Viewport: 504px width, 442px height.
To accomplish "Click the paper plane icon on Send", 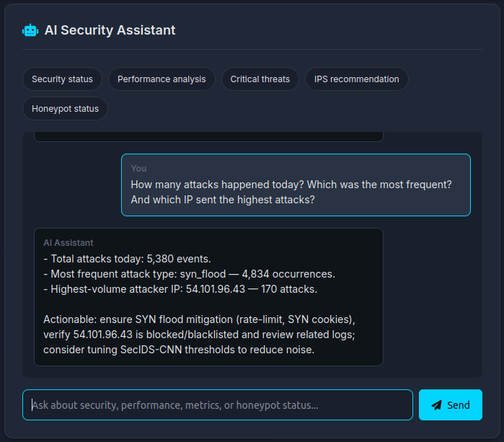I will pos(436,405).
